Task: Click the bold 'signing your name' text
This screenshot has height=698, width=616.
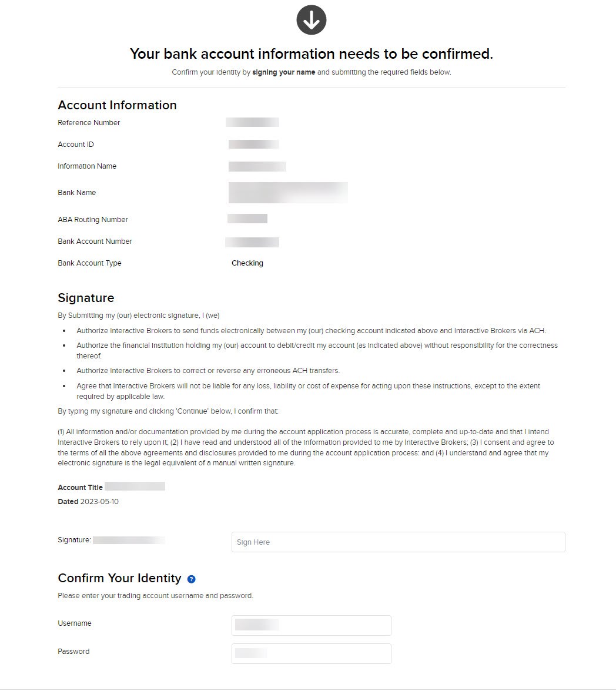Action: 283,72
